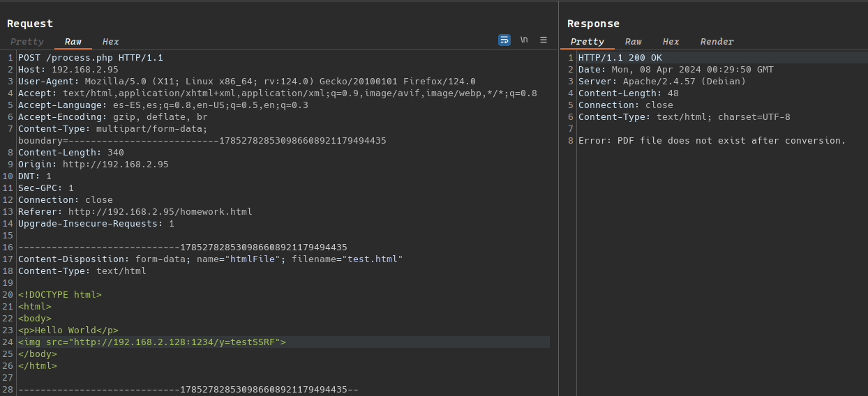Select the Request Raw tab
Screen dimensions: 868x396
tap(73, 42)
